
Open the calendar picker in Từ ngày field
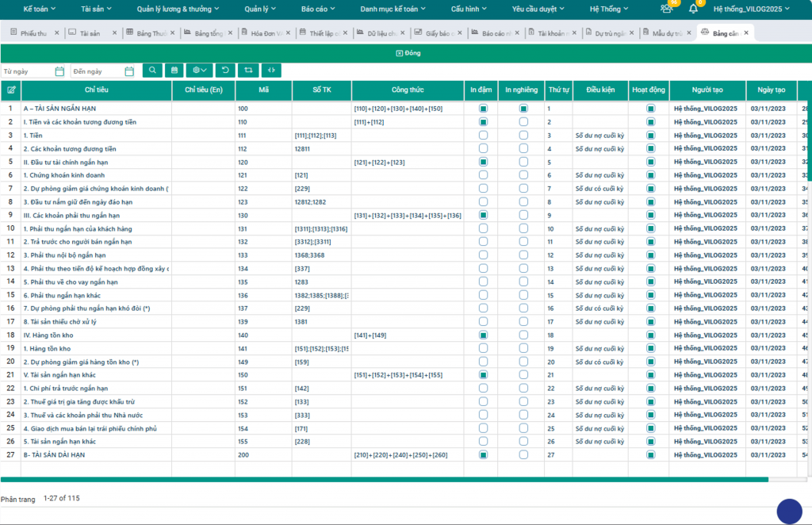click(x=59, y=71)
